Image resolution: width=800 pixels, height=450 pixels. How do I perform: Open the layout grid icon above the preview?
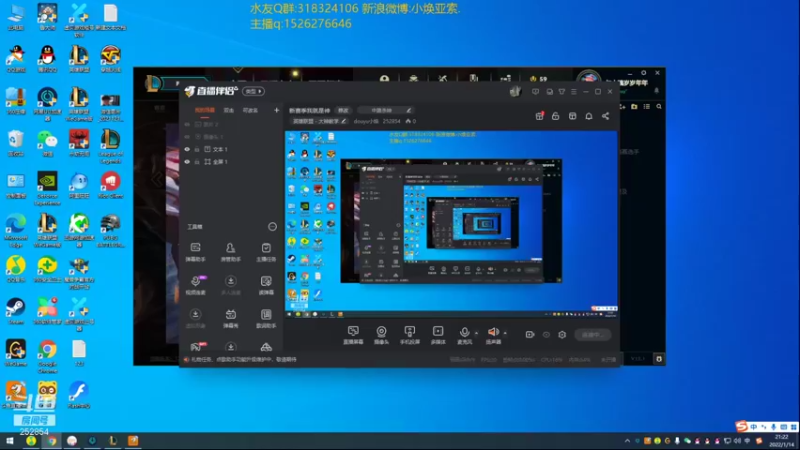point(572,116)
